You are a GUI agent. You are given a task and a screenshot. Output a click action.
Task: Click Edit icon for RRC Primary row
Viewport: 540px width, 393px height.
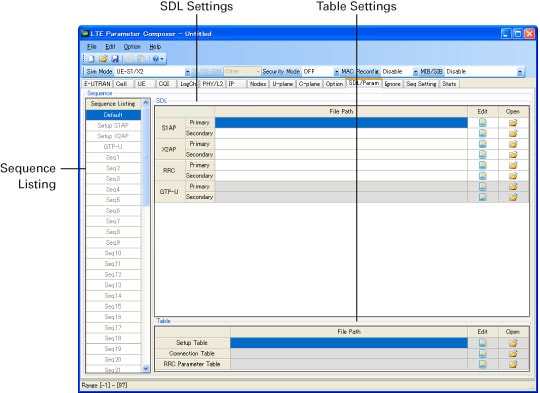coord(483,165)
